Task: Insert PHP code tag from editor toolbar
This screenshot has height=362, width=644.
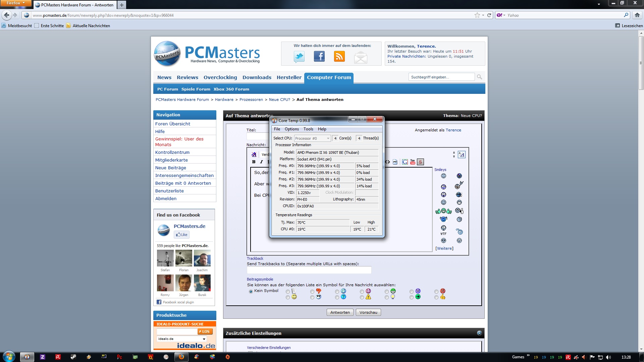Action: (395, 162)
